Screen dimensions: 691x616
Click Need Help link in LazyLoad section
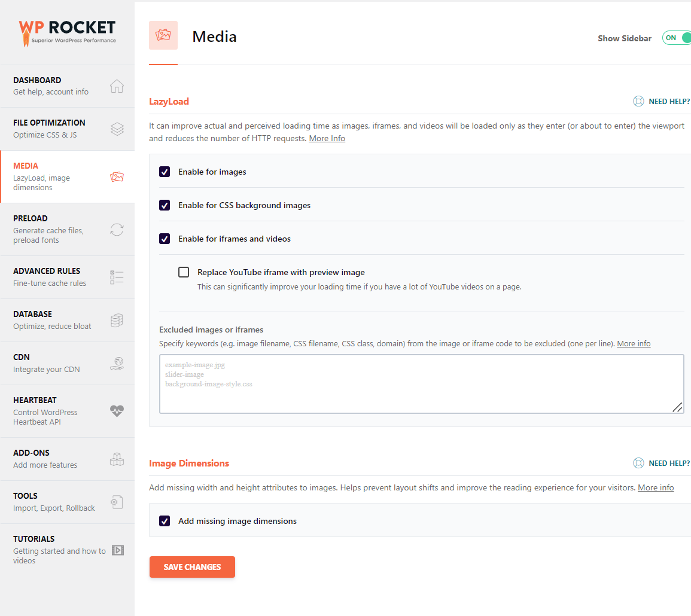point(669,101)
